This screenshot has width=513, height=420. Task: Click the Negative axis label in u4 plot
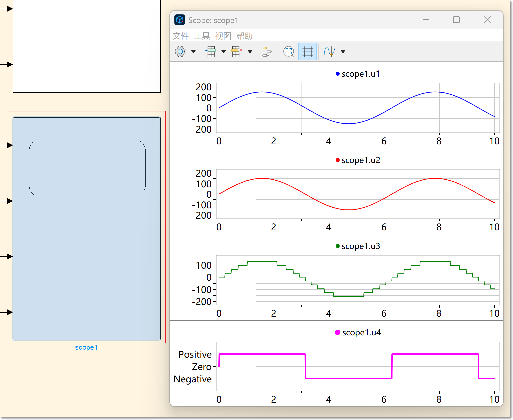point(193,379)
